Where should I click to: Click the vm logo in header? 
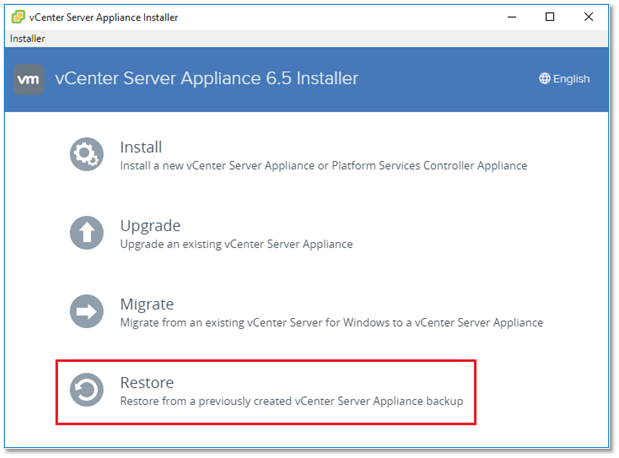click(29, 79)
